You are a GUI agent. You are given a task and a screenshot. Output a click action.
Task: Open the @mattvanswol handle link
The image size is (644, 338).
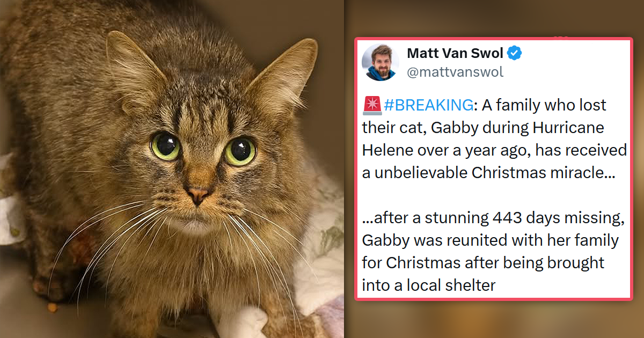click(455, 72)
